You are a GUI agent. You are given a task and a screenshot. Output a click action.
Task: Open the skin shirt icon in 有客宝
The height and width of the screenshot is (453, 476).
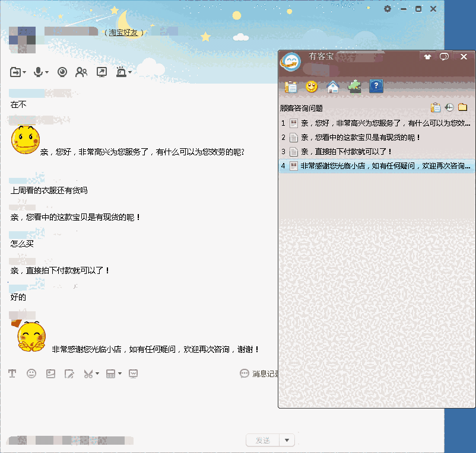pos(427,57)
